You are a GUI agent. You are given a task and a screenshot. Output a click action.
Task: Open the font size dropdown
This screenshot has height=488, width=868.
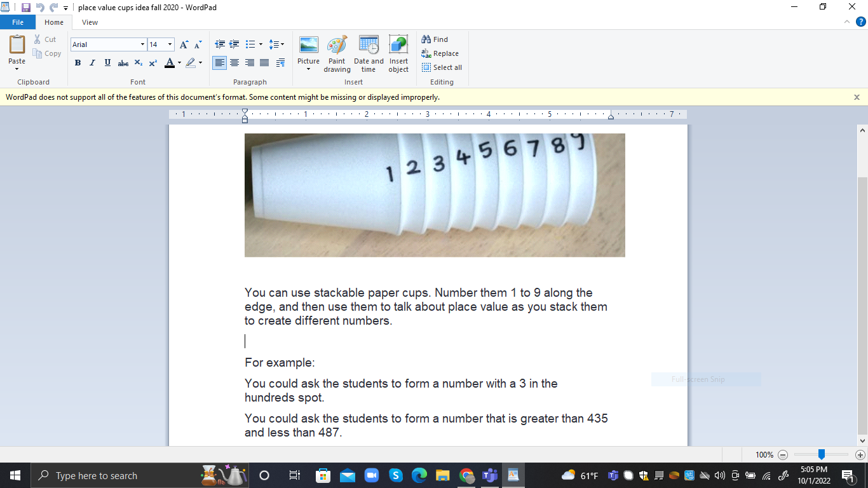tap(169, 44)
